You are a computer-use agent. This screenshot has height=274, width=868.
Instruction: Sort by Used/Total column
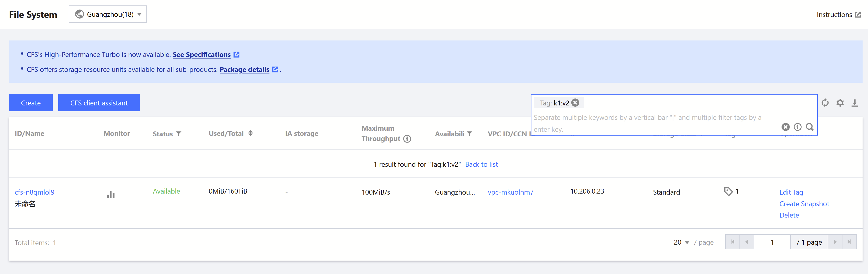(x=250, y=133)
